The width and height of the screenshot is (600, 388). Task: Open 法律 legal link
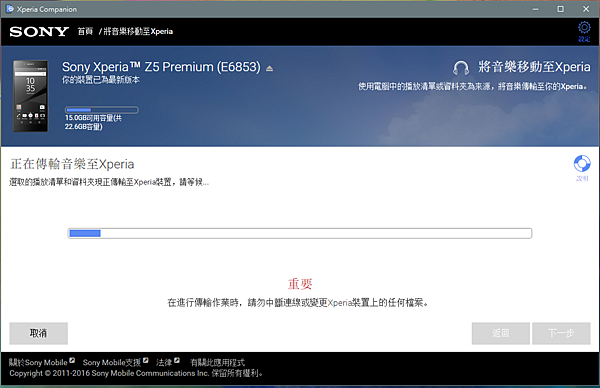(x=164, y=362)
